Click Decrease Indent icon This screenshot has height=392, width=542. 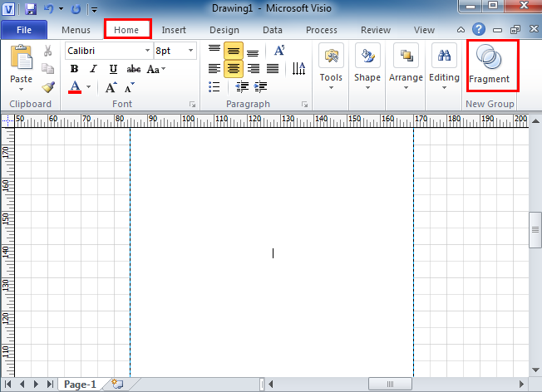[242, 86]
